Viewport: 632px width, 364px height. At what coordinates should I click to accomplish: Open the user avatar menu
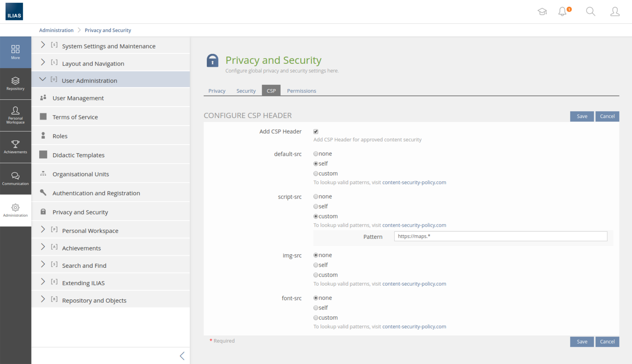point(615,12)
